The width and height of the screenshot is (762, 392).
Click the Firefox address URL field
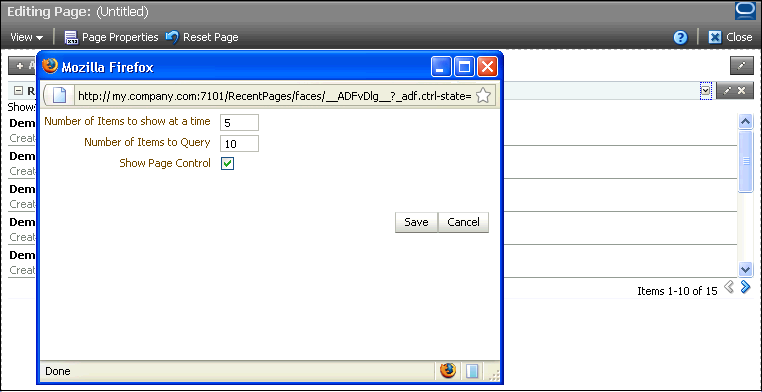[275, 96]
